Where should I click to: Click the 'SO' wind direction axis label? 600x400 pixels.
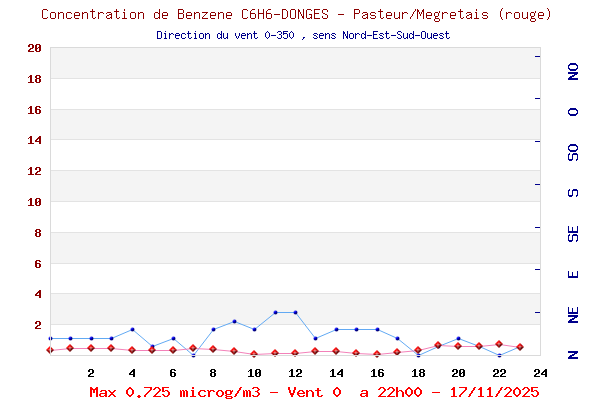click(x=573, y=152)
